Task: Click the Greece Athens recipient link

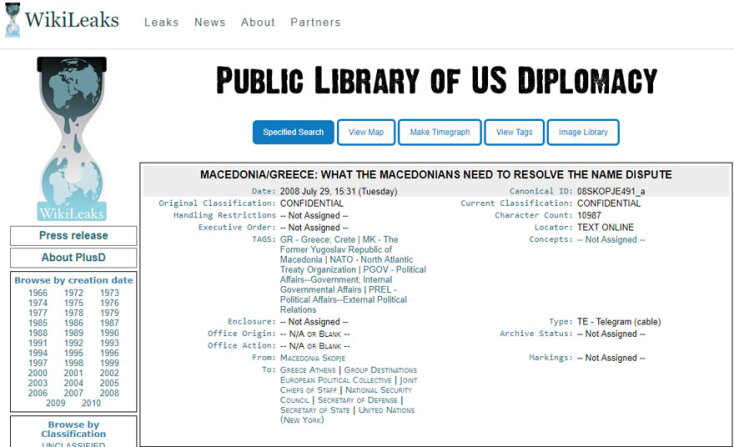Action: pyautogui.click(x=308, y=370)
